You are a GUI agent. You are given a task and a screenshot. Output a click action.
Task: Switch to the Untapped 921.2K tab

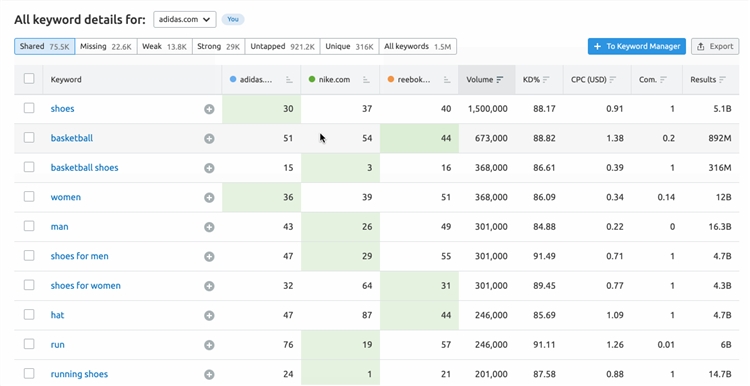(283, 46)
